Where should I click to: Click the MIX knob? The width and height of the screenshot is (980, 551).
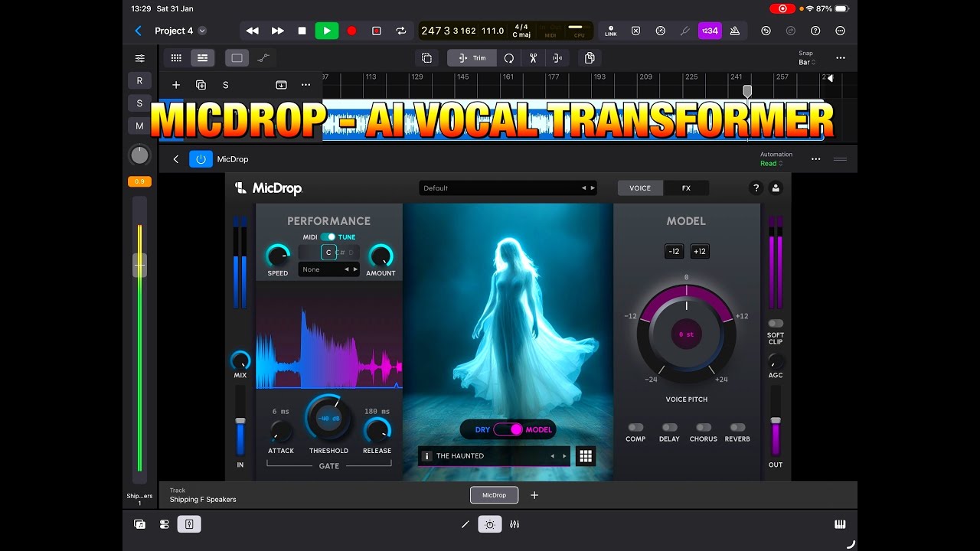pyautogui.click(x=240, y=360)
